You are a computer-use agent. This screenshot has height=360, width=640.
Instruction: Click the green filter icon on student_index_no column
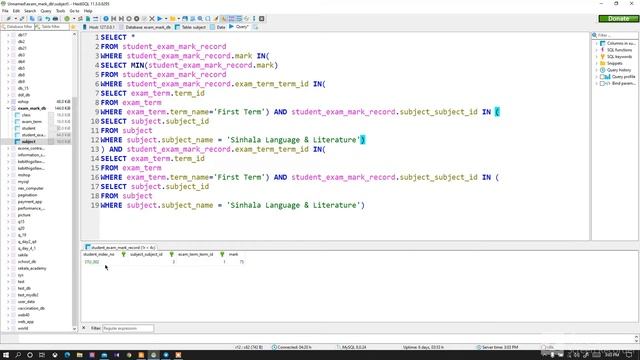click(x=124, y=254)
